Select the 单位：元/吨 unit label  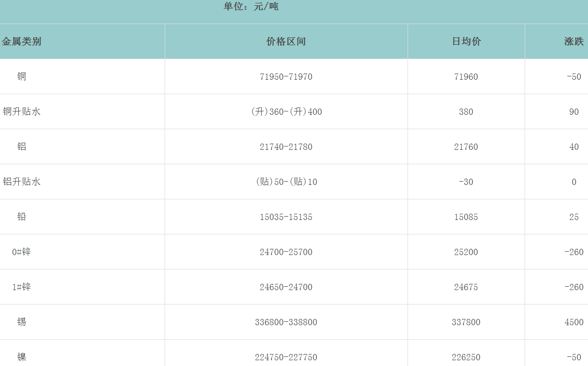click(251, 7)
